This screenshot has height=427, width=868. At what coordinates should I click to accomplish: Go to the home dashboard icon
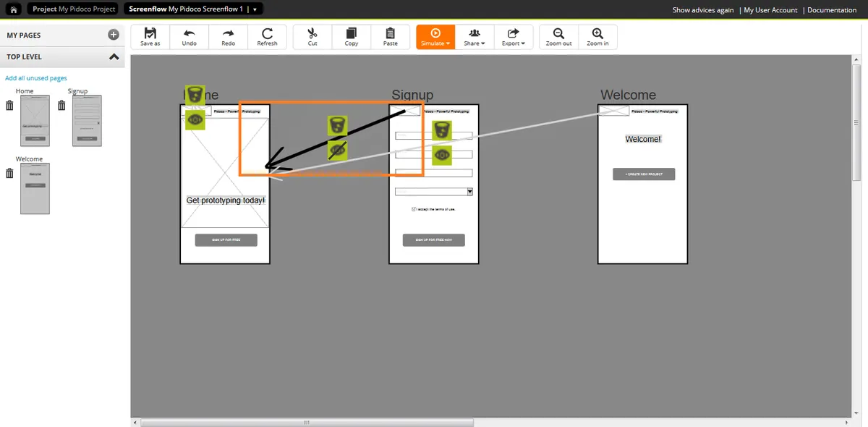[x=13, y=9]
